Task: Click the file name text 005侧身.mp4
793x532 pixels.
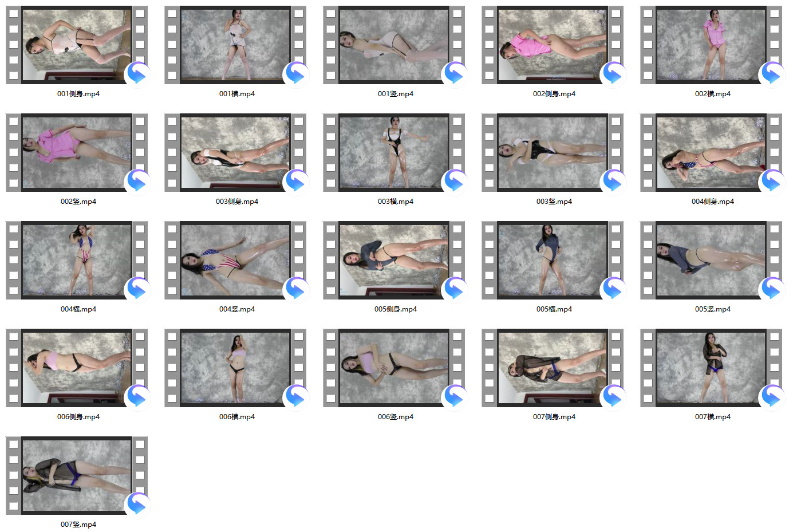Action: click(396, 309)
